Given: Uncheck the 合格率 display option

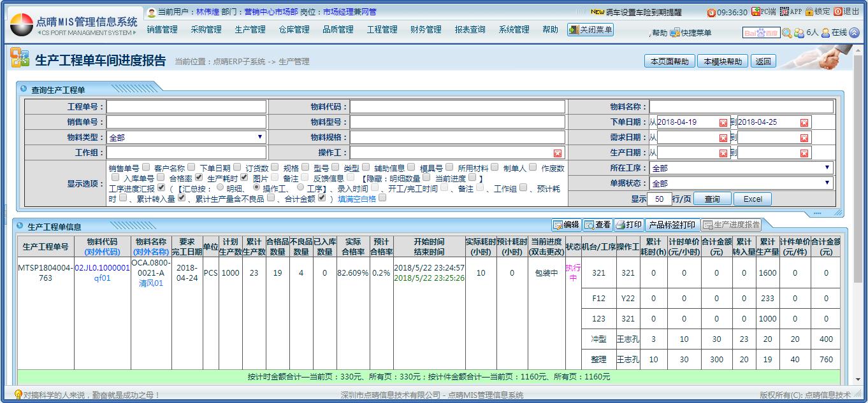Looking at the screenshot, I should pos(199,178).
